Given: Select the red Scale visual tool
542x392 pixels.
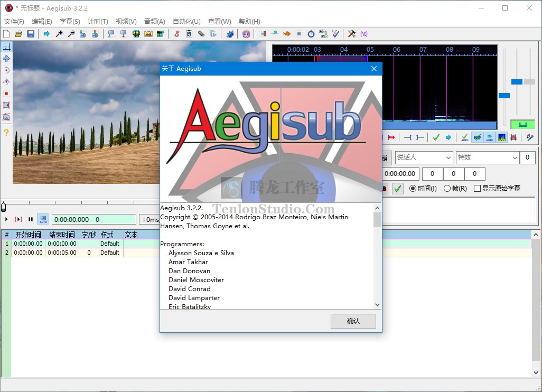Looking at the screenshot, I should pos(6,94).
